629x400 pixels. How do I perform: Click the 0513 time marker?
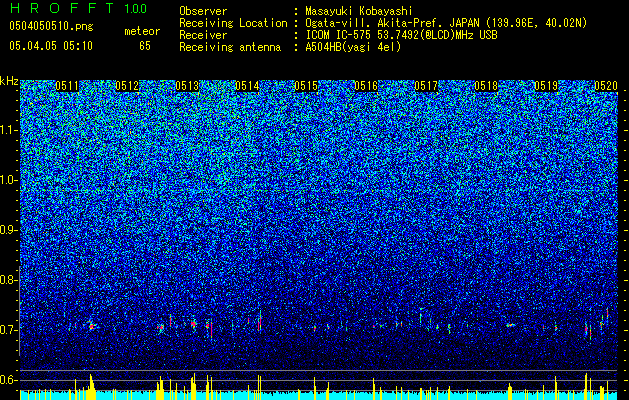click(187, 86)
